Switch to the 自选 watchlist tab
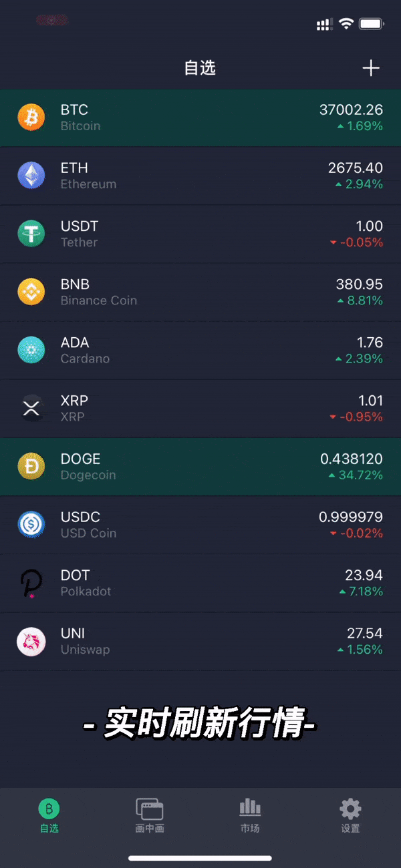Screen dimensions: 401x868 [49, 816]
